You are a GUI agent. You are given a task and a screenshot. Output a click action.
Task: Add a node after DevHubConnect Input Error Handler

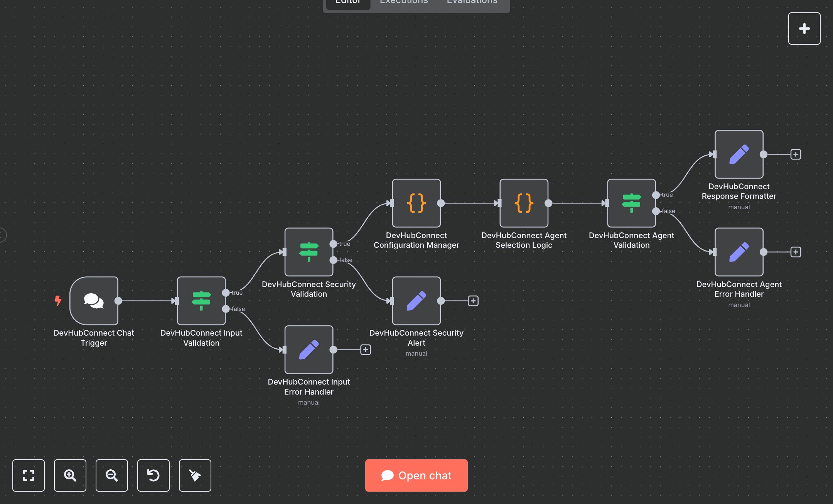pyautogui.click(x=366, y=350)
